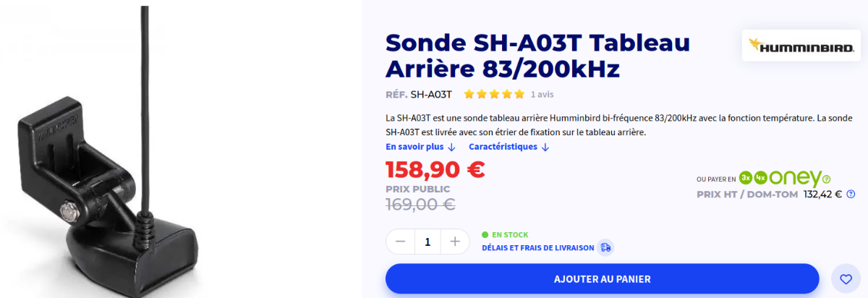Click the quantity input field
The width and height of the screenshot is (868, 298).
[x=427, y=242]
